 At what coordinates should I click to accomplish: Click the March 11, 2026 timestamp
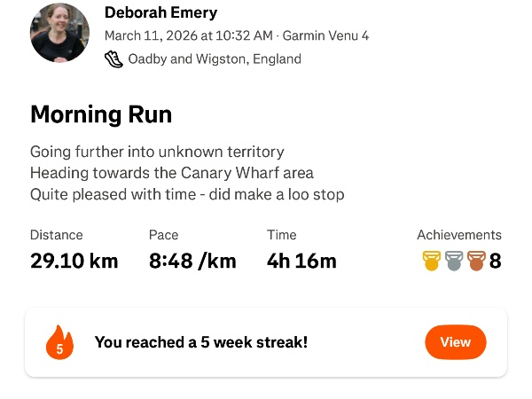(x=189, y=36)
